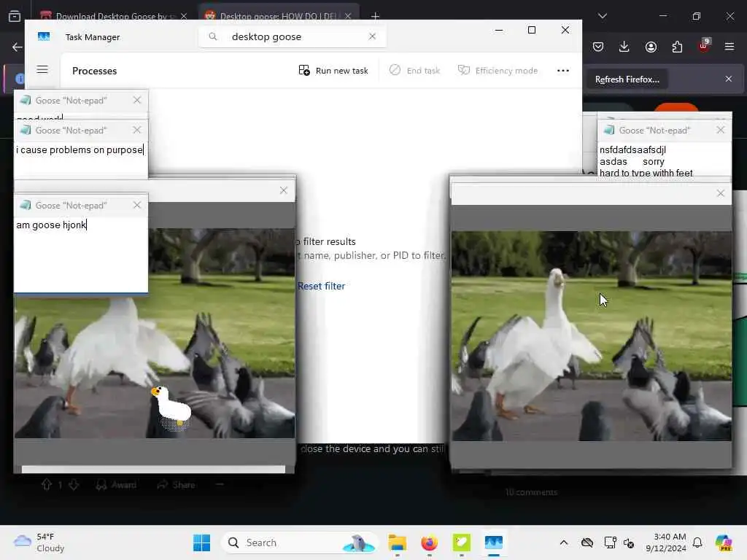Clear the 'desktop goose' search text
This screenshot has height=560, width=747.
click(x=372, y=36)
